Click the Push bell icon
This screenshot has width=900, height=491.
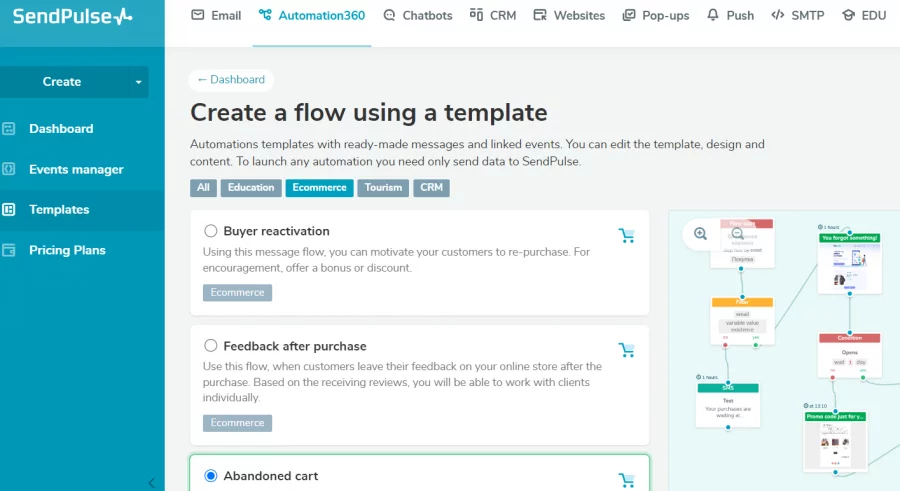712,15
